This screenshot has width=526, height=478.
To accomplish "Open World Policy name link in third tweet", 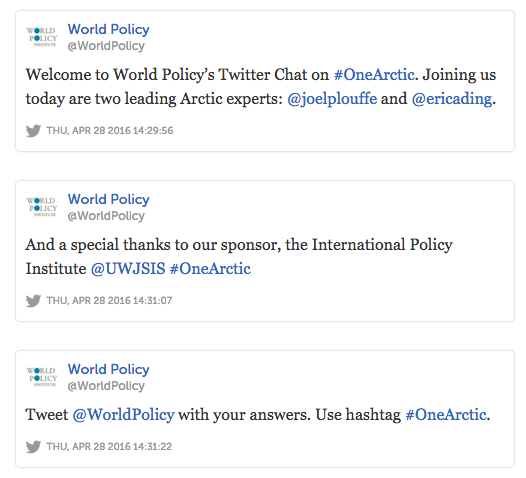I will 109,370.
